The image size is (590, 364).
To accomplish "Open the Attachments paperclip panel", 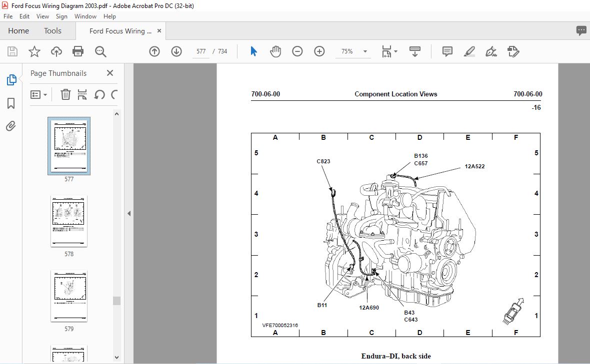I will point(11,126).
